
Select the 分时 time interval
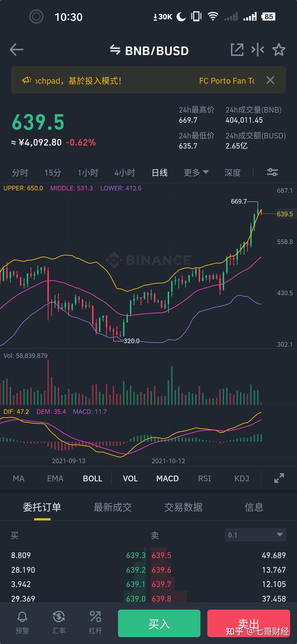(20, 173)
